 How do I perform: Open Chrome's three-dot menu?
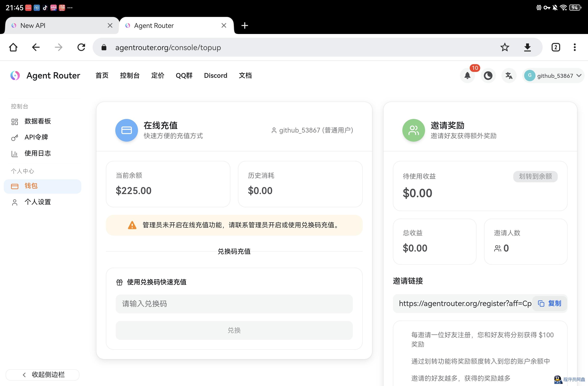pos(575,47)
